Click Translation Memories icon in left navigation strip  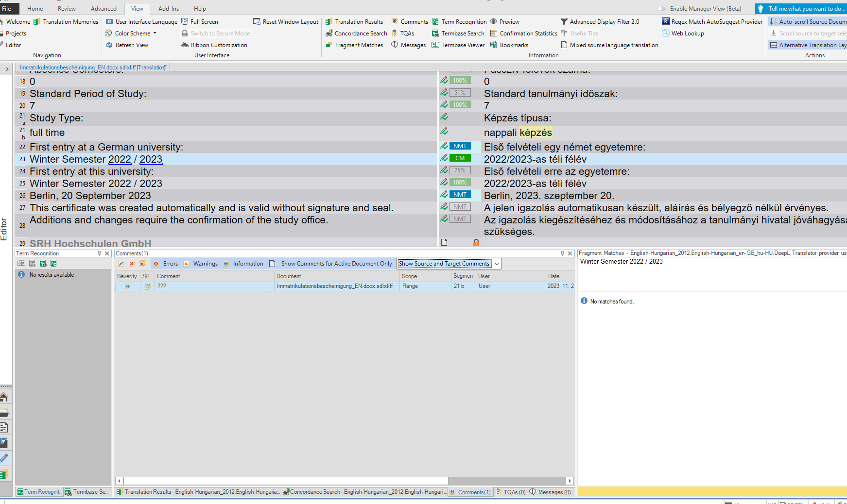point(4,474)
